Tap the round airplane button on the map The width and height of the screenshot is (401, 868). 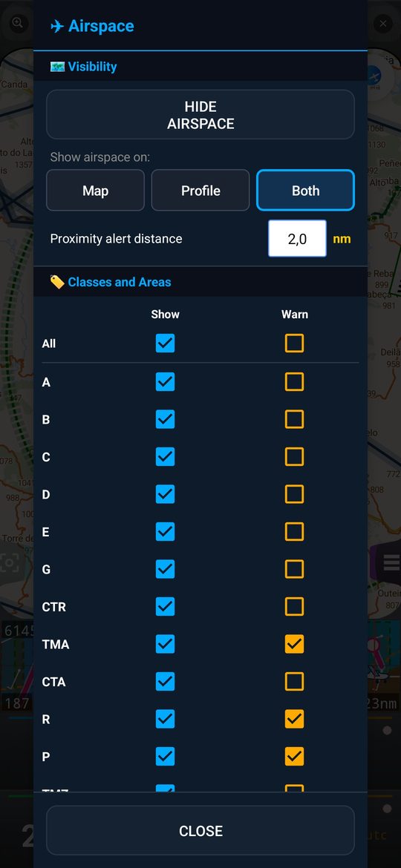(374, 75)
